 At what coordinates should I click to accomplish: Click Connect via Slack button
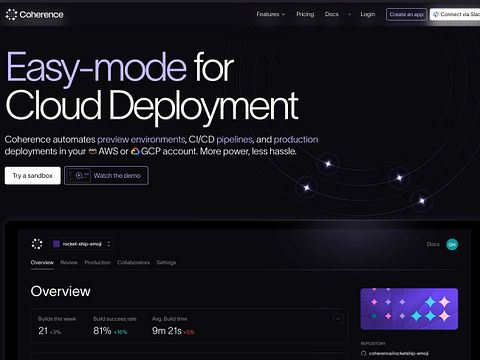[x=455, y=14]
